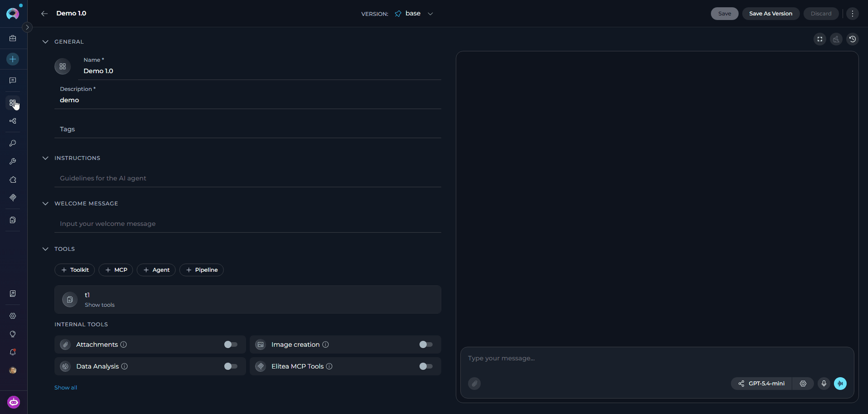The image size is (868, 414).
Task: Toggle the Image creation switch
Action: [426, 344]
